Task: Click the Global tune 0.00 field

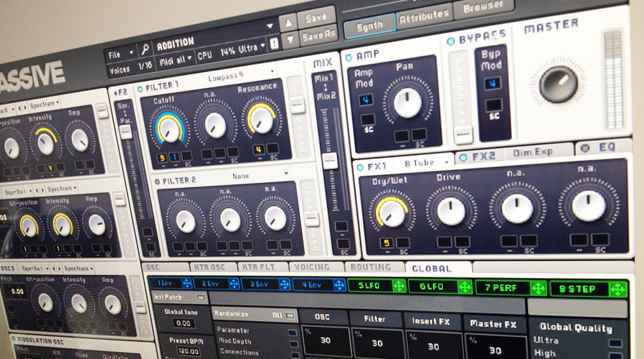Action: [x=183, y=324]
